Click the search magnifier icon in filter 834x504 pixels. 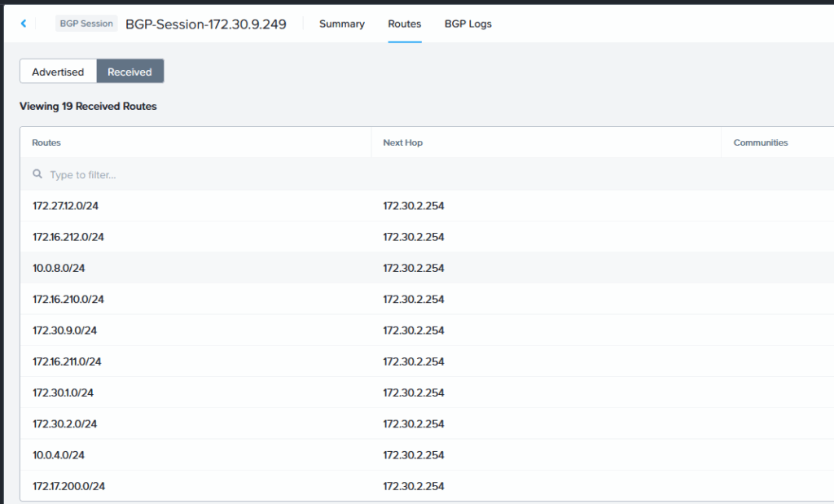tap(37, 174)
